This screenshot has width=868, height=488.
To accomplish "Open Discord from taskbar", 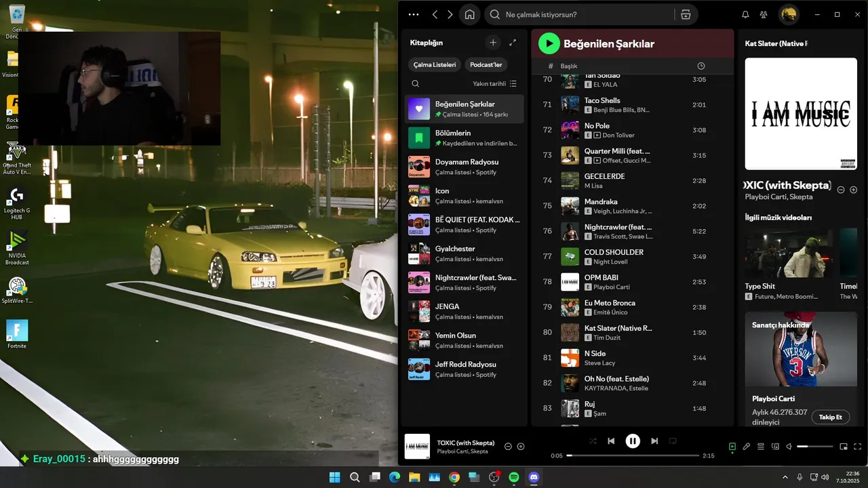I will [534, 477].
